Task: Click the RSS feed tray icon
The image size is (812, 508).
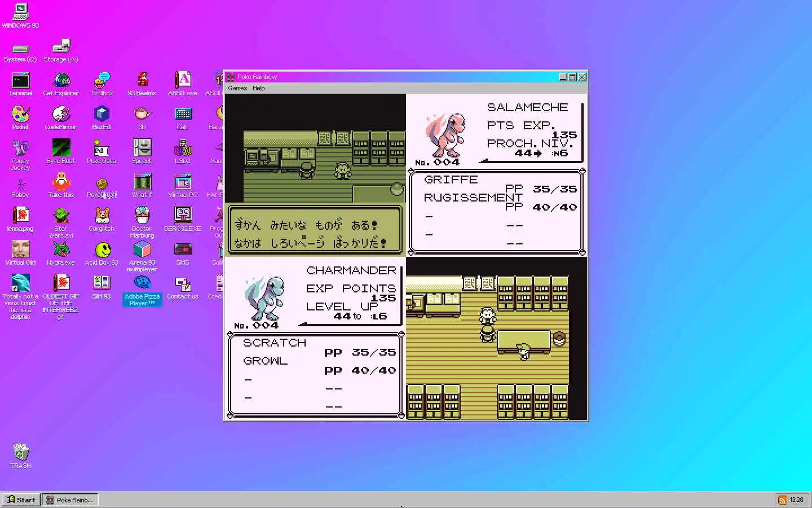Action: click(783, 500)
